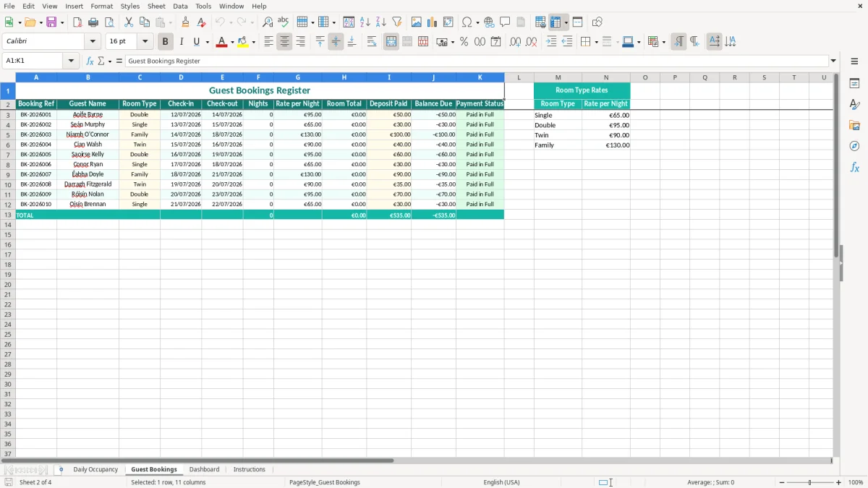Image resolution: width=868 pixels, height=488 pixels.
Task: Open the font color dropdown arrow
Action: [x=232, y=42]
